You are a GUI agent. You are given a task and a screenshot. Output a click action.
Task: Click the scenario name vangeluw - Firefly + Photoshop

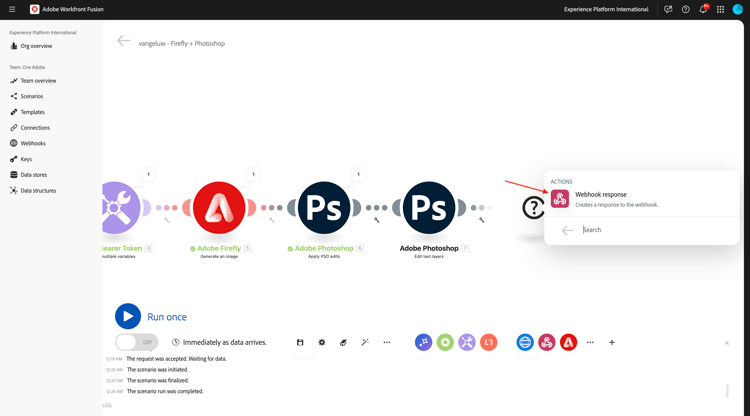[182, 44]
